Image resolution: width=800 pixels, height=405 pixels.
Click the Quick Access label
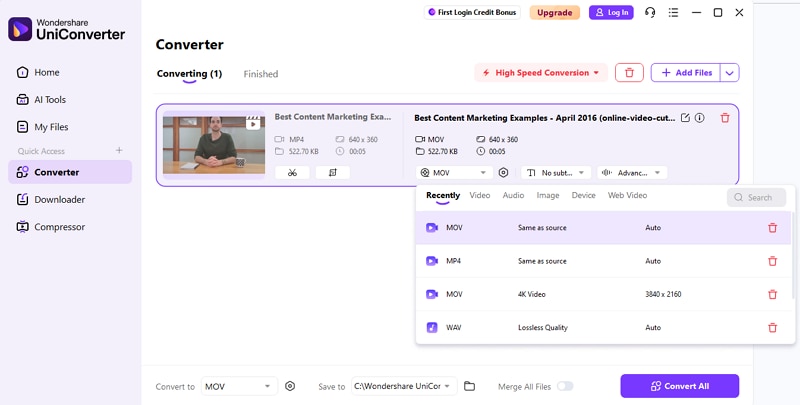coord(41,151)
